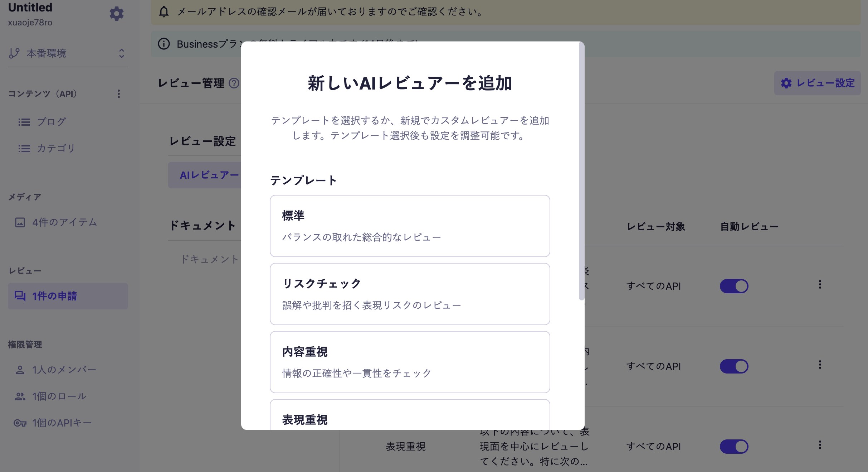
Task: Open the kebab menu of the first reviewer row
Action: (x=820, y=285)
